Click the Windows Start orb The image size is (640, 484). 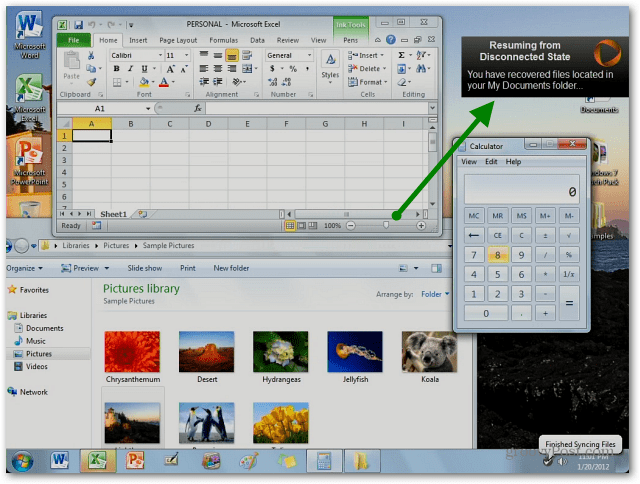click(22, 462)
